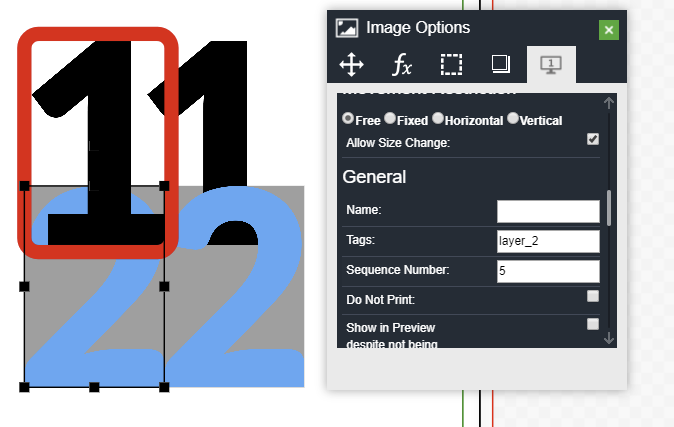Screen dimensions: 674x427
Task: Click the panel scroll down arrow
Action: click(x=609, y=339)
